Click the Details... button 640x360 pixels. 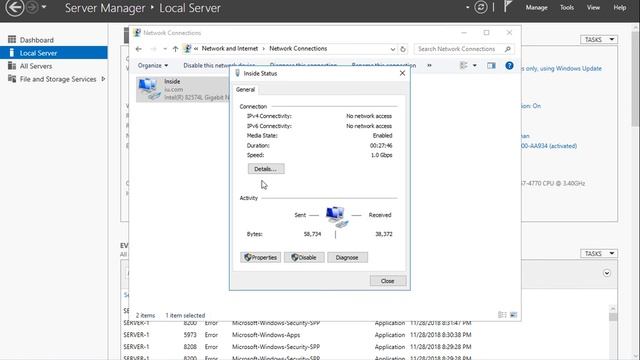coord(266,169)
